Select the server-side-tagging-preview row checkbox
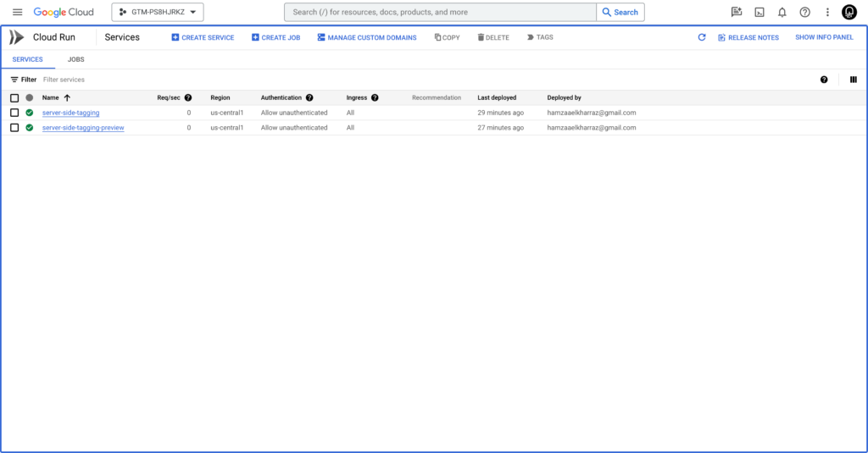The height and width of the screenshot is (453, 868). coord(14,128)
